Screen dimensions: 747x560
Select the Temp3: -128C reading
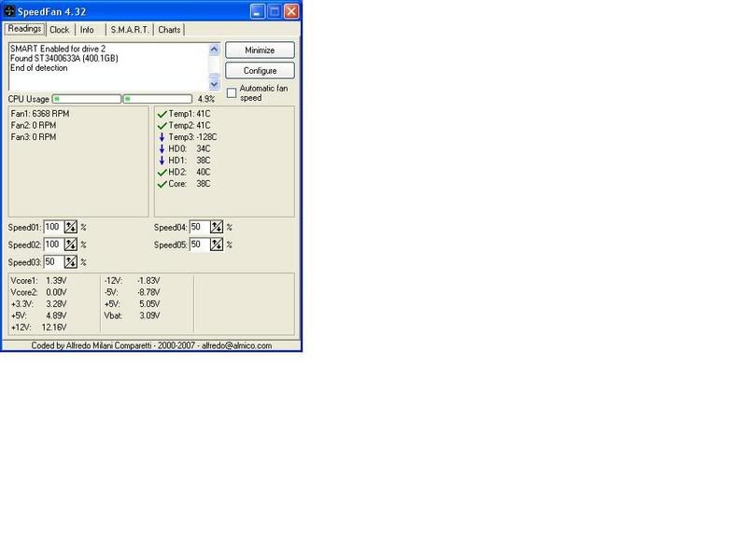pos(192,137)
